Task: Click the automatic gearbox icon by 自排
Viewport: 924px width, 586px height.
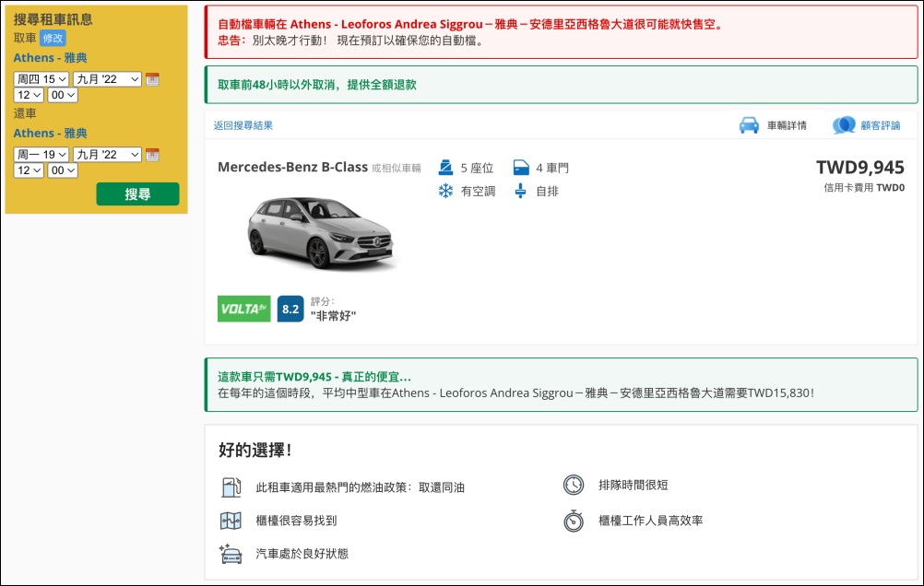Action: [520, 191]
